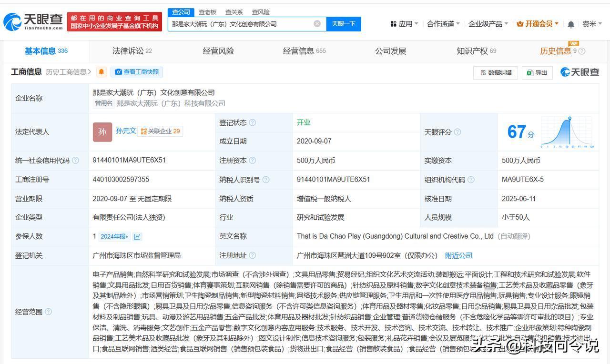Click the red banner 都在用的商业查询工具
Screen dimensions: 610x364
tap(114, 22)
